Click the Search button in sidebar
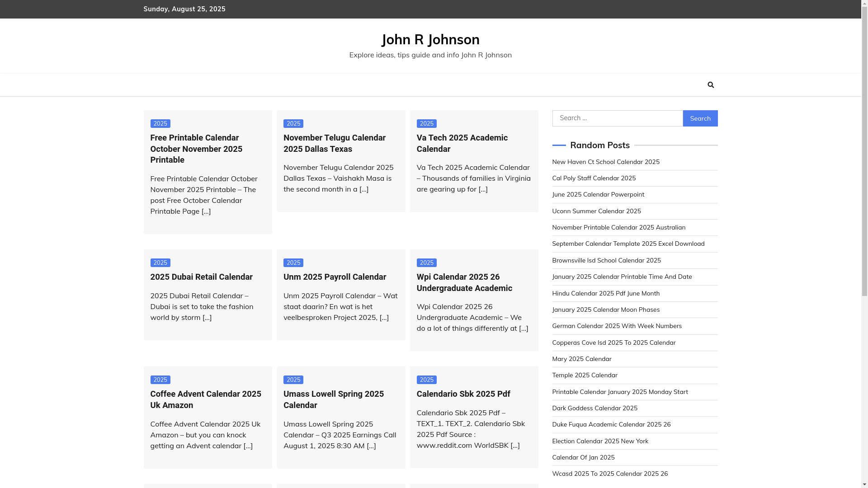The width and height of the screenshot is (868, 488). (x=700, y=118)
